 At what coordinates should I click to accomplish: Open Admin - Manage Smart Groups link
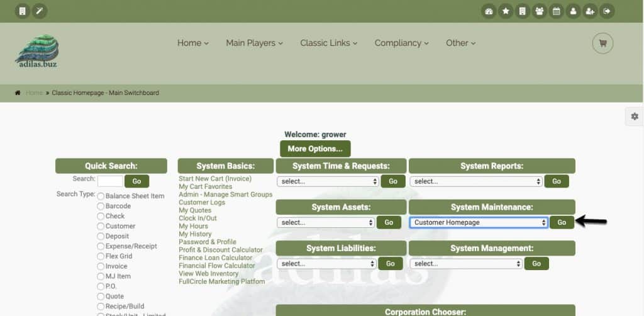pos(226,195)
